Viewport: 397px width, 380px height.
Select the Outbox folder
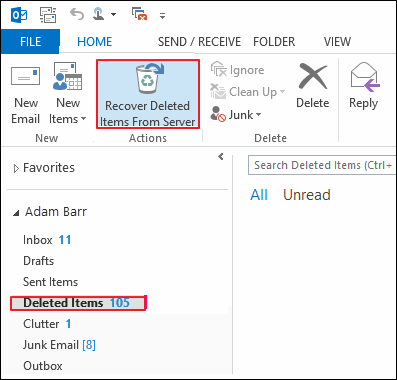(43, 366)
